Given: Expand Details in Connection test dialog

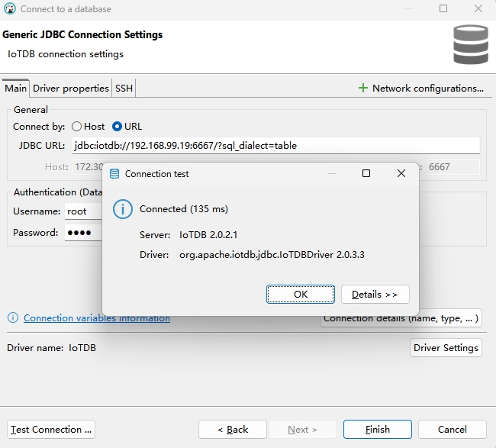Looking at the screenshot, I should tap(375, 295).
